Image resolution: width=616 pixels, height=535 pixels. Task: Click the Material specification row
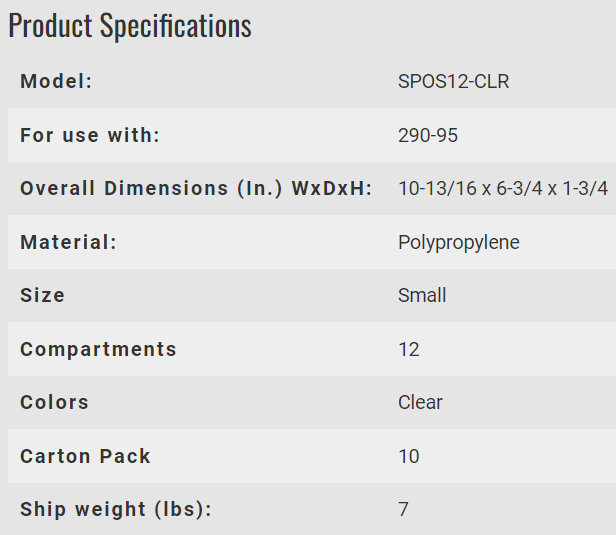312,242
